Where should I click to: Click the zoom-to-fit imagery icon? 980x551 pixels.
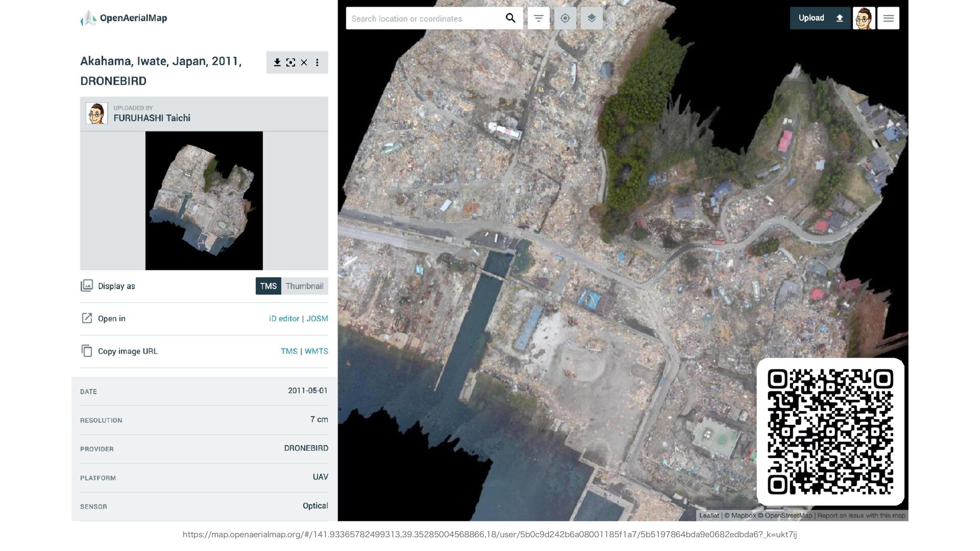tap(290, 62)
